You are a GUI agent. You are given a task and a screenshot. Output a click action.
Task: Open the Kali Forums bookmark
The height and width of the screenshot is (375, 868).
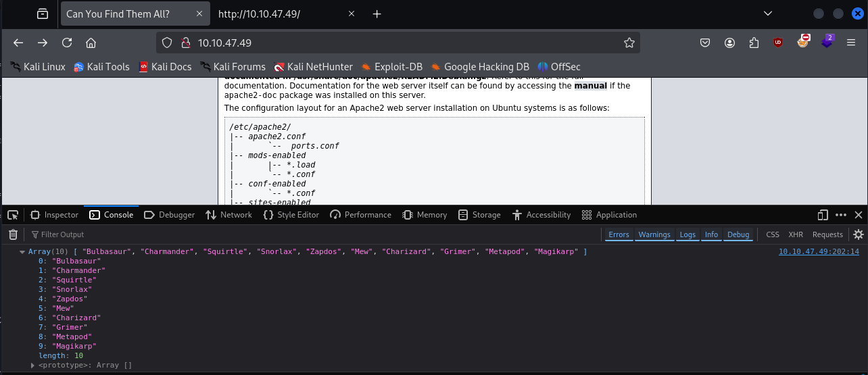[x=233, y=66]
